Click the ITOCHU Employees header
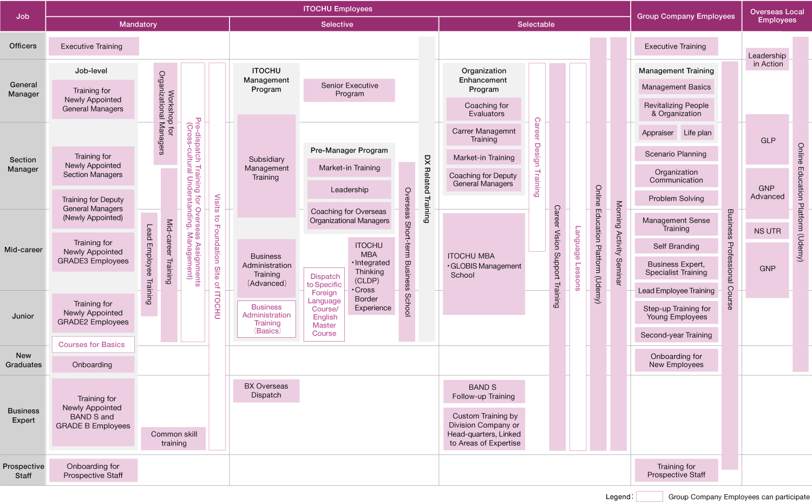812x504 pixels. click(x=338, y=9)
